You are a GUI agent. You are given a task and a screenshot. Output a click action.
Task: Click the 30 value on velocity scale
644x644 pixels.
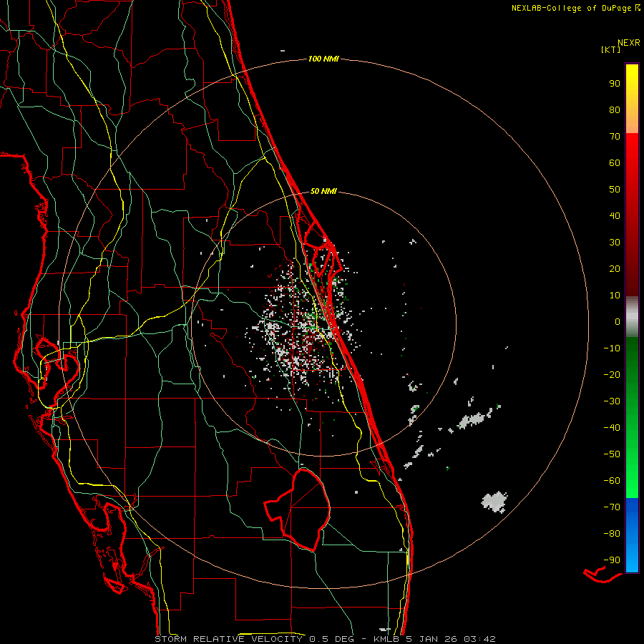615,243
